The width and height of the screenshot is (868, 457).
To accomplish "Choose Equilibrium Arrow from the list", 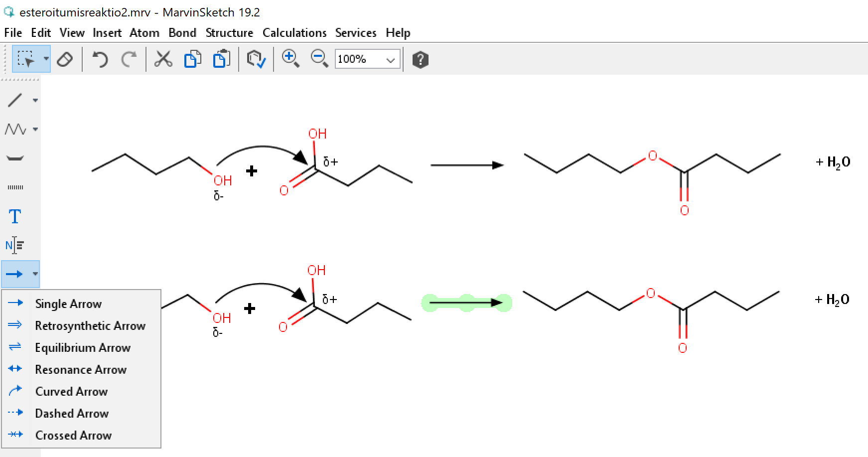I will click(82, 348).
